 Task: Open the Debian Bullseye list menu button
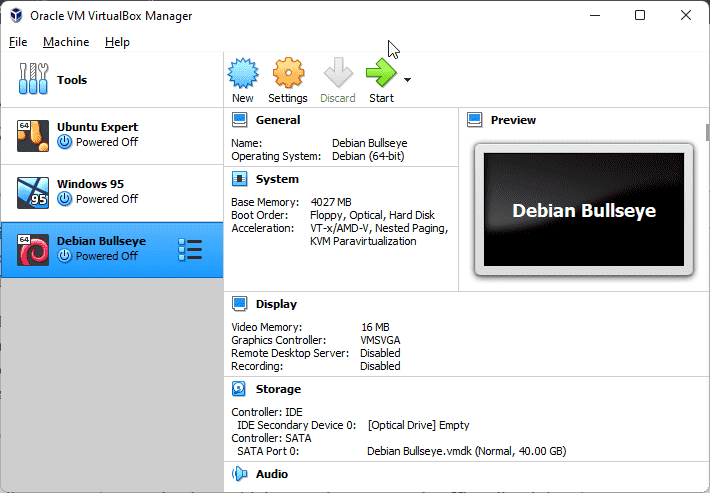(x=188, y=249)
